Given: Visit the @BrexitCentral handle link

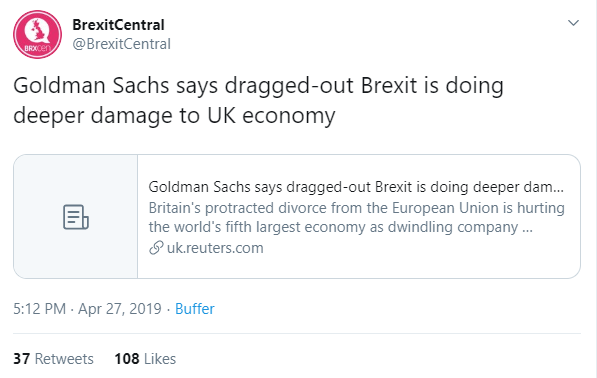Looking at the screenshot, I should click(121, 44).
